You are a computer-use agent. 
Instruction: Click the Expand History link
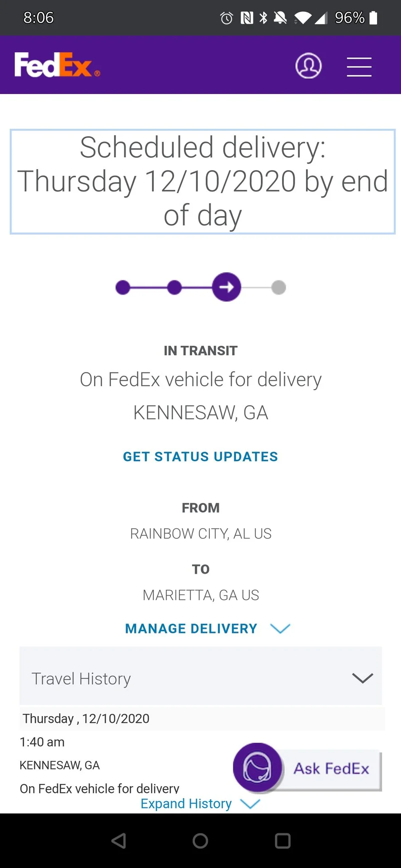pyautogui.click(x=200, y=803)
